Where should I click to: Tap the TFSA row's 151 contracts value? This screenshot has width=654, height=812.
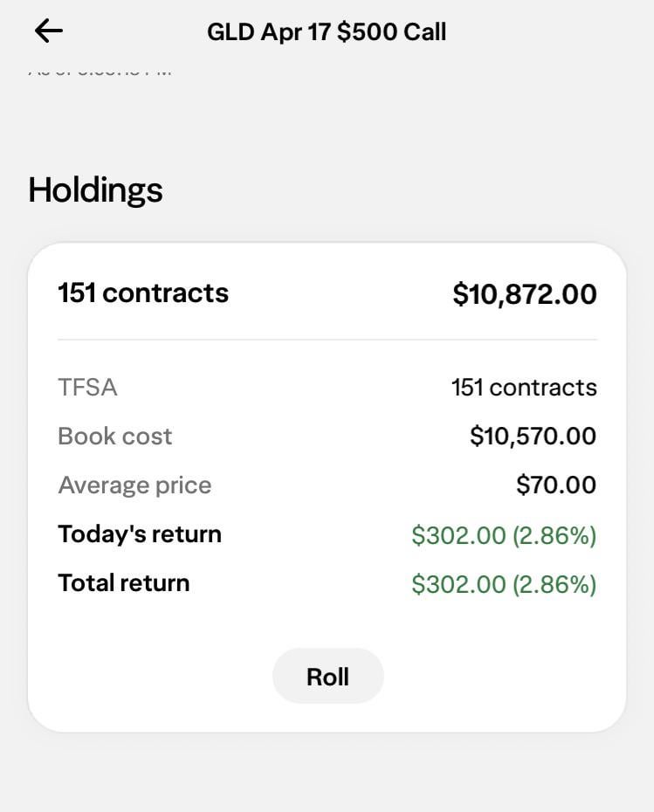(524, 388)
